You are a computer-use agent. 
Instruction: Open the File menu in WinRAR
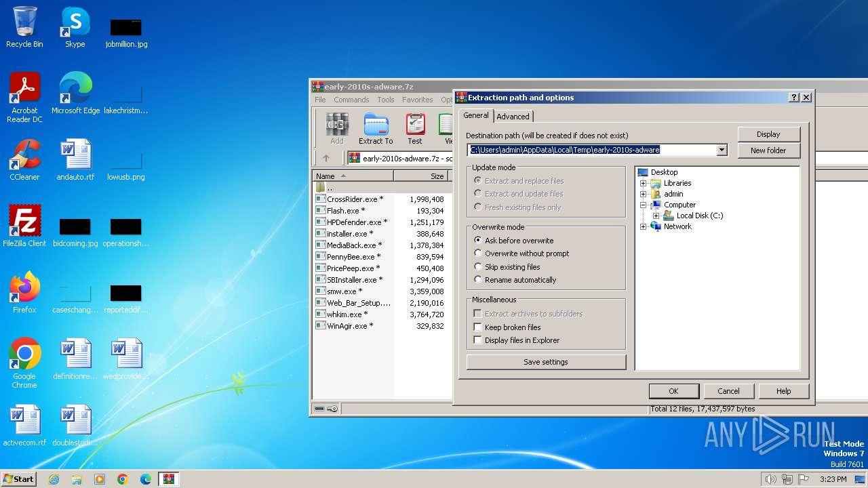320,100
